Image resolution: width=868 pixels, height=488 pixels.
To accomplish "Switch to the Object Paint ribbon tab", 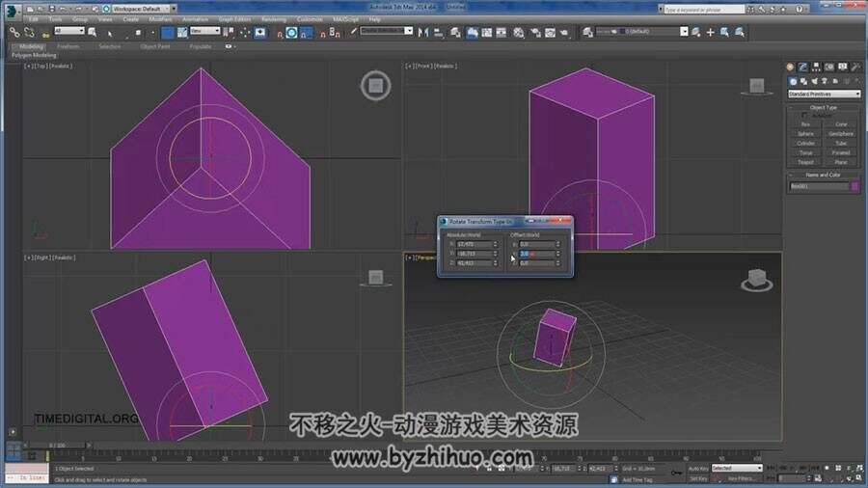I will [x=155, y=46].
